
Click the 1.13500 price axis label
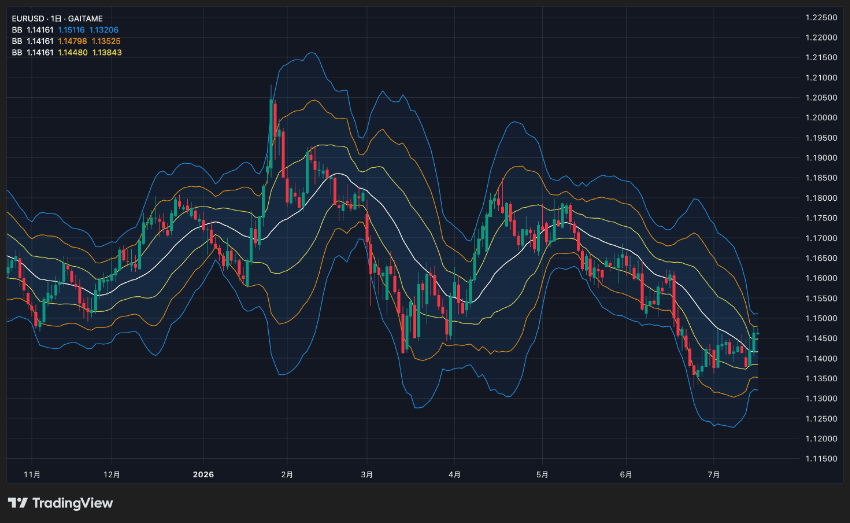point(821,378)
